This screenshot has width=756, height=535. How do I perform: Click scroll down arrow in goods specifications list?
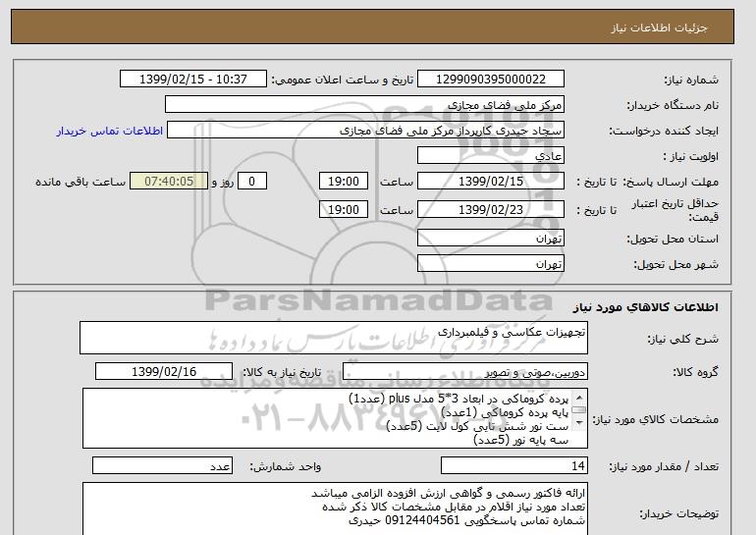579,423
